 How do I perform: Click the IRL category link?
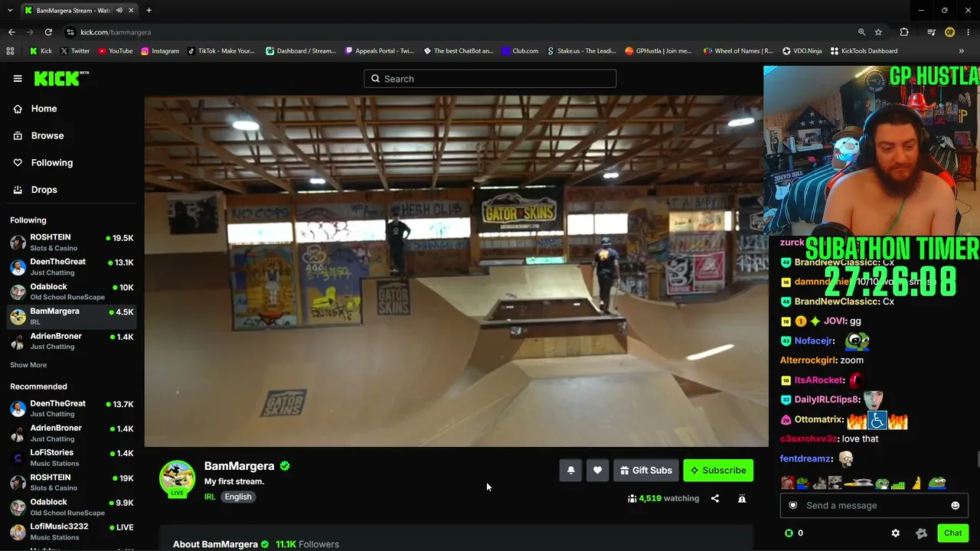pyautogui.click(x=210, y=497)
